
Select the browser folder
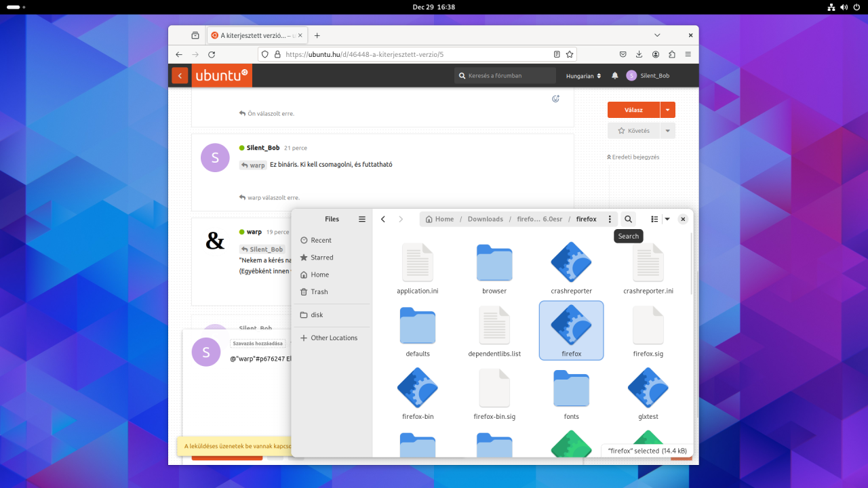click(494, 262)
